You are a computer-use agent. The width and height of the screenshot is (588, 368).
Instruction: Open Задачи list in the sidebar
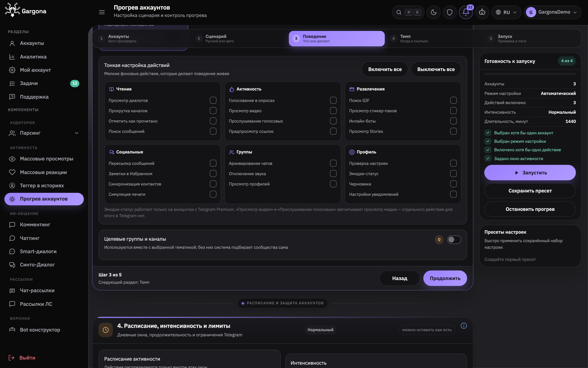coord(44,84)
